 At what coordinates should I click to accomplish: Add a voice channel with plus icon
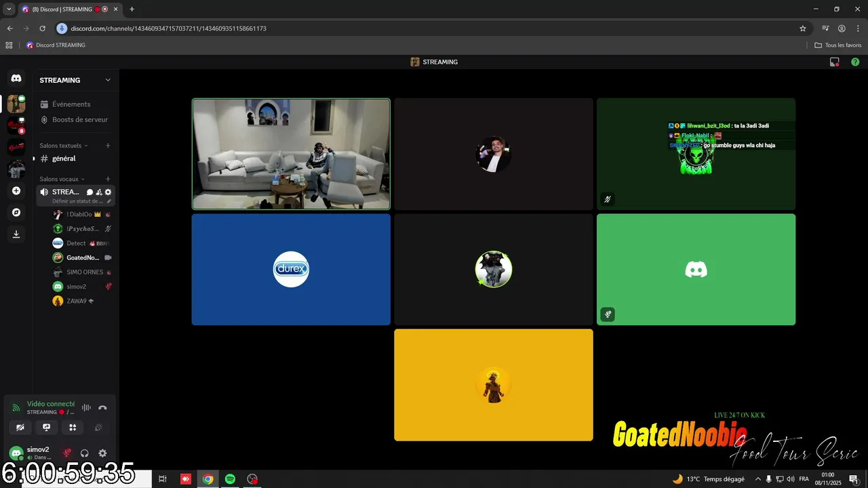108,179
